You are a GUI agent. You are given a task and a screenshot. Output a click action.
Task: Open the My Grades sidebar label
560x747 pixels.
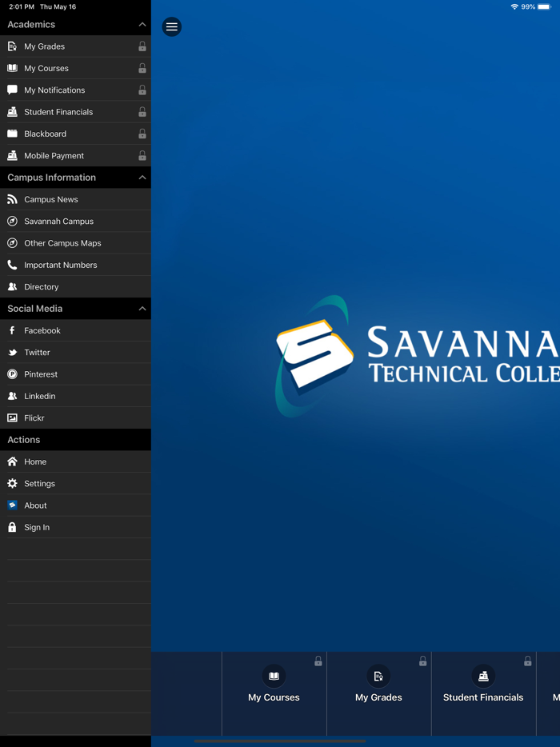44,46
